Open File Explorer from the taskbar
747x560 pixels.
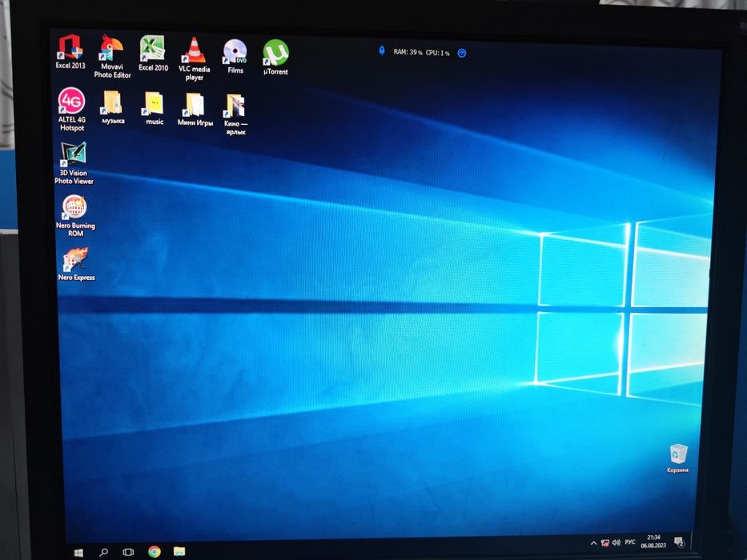point(179,551)
